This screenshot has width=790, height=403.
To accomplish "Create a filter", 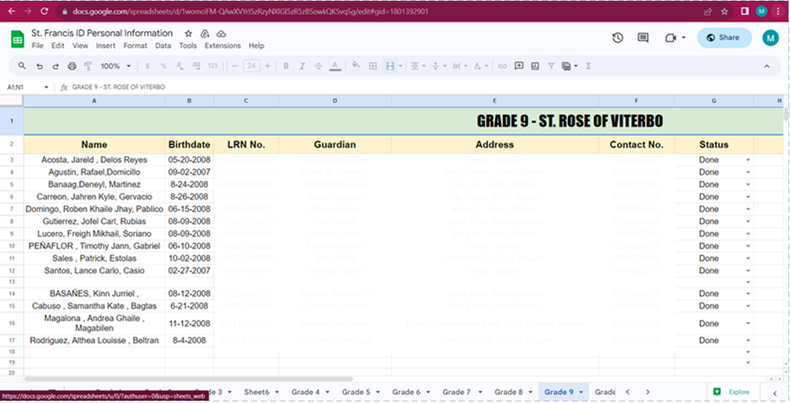I will tap(551, 66).
